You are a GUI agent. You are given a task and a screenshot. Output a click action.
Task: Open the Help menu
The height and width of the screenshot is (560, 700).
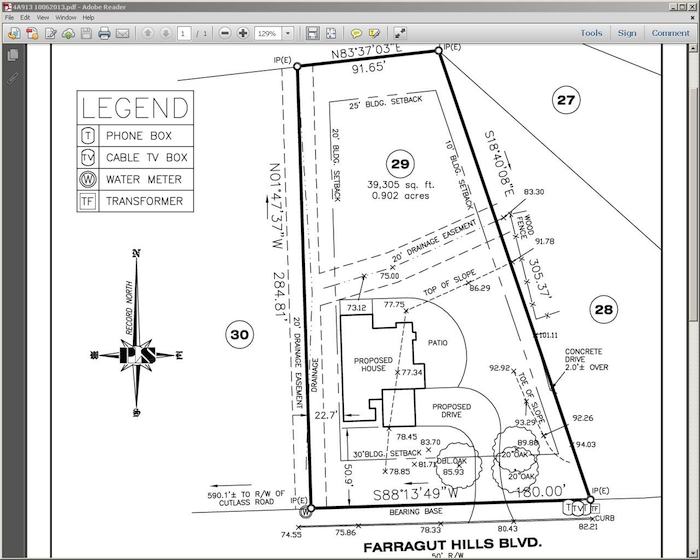pyautogui.click(x=88, y=17)
